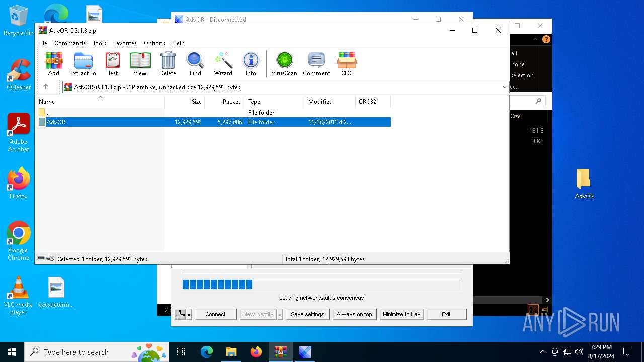Select the AdvOR folder row
The width and height of the screenshot is (644, 362).
(x=214, y=122)
